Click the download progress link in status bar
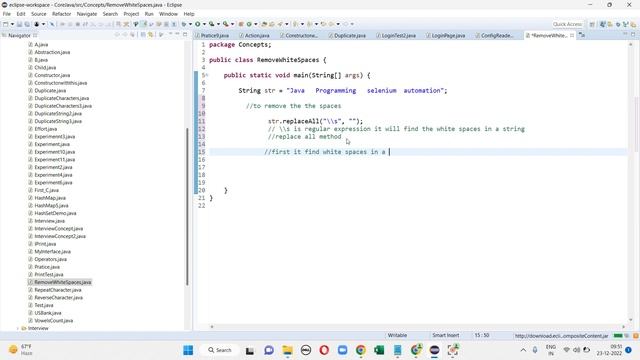The width and height of the screenshot is (640, 360). (x=561, y=336)
